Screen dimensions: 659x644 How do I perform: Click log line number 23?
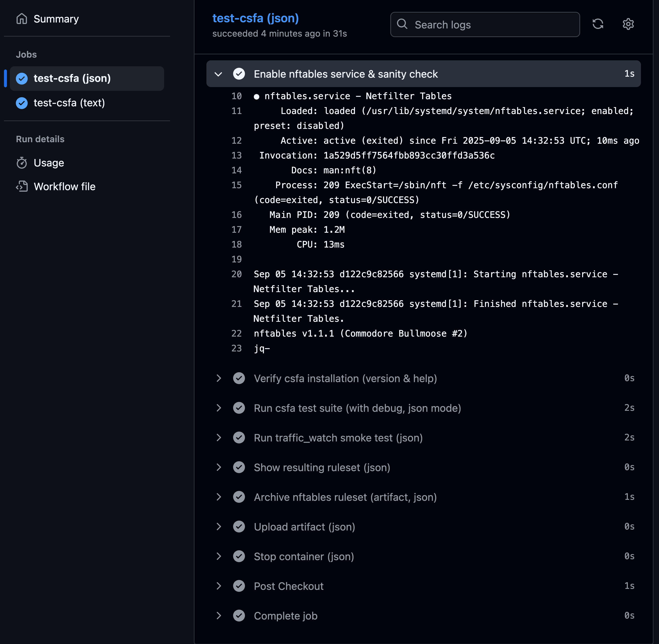(237, 349)
